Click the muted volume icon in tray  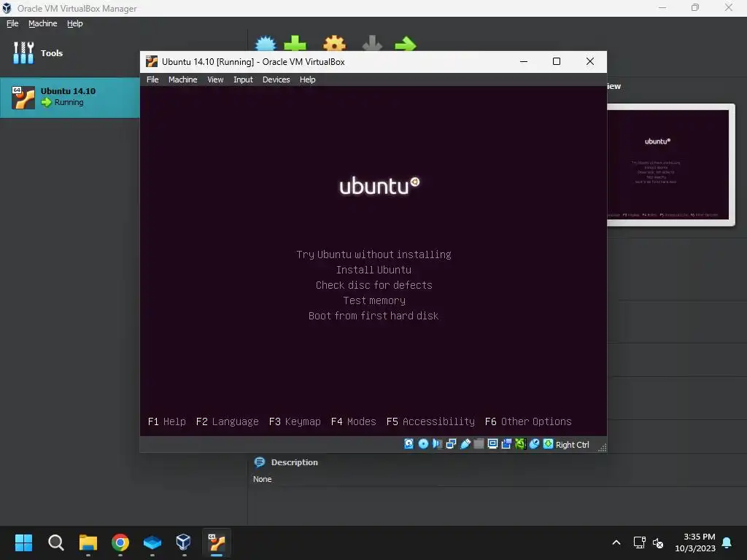point(658,542)
